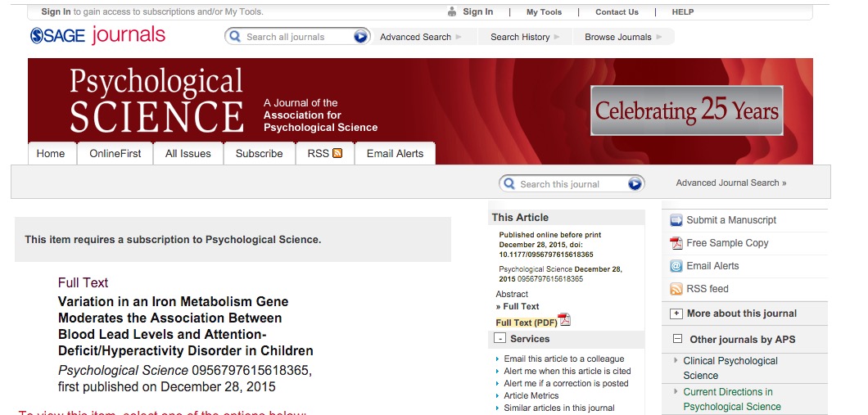Click the bold Sign In link in the top bar
The height and width of the screenshot is (415, 868).
click(477, 11)
